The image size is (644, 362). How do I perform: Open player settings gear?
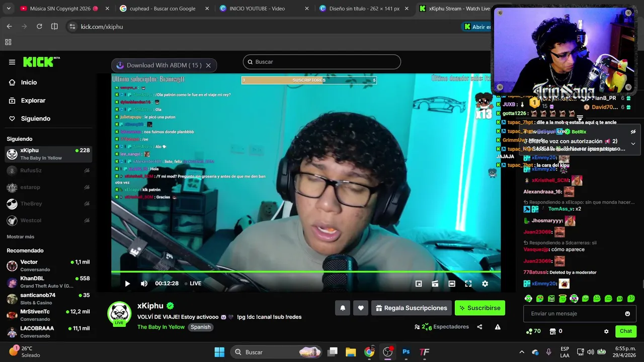point(485,284)
